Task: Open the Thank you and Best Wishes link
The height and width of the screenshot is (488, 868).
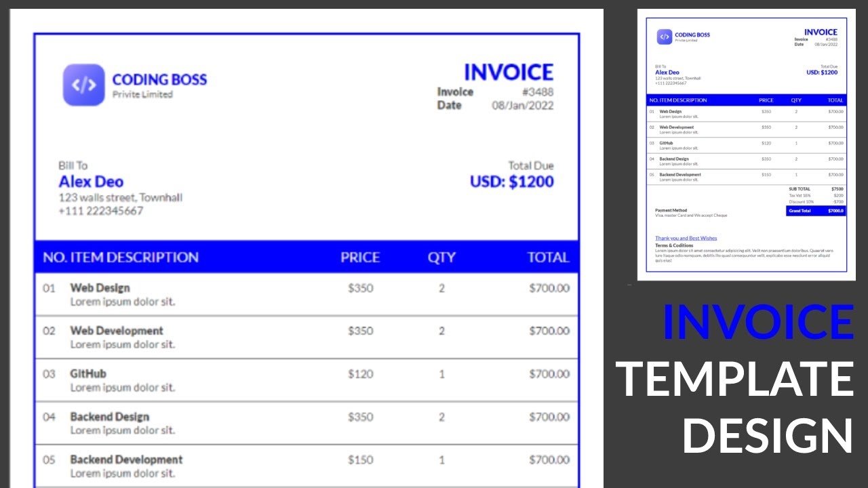Action: (x=686, y=238)
